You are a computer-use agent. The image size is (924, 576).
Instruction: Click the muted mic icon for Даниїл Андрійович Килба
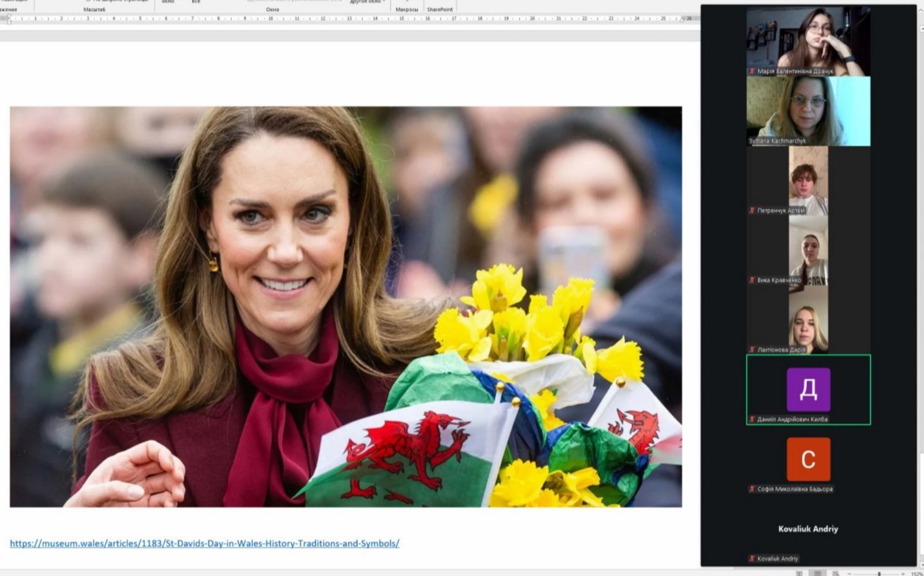tap(752, 419)
